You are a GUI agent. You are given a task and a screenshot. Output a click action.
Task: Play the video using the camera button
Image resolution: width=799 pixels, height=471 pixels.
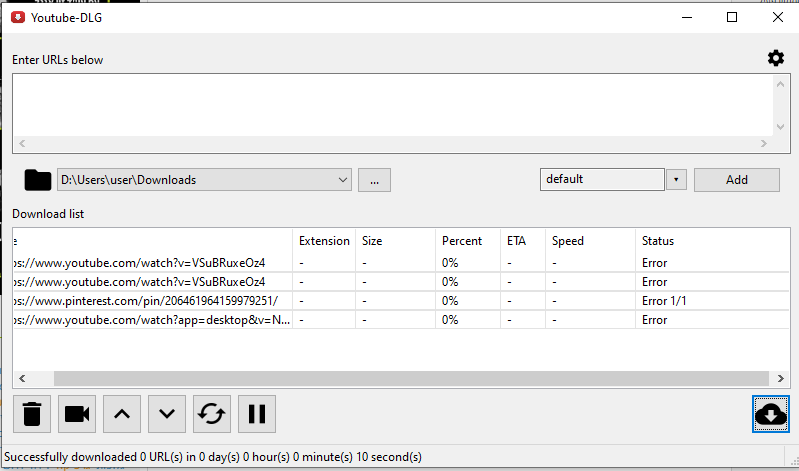77,414
